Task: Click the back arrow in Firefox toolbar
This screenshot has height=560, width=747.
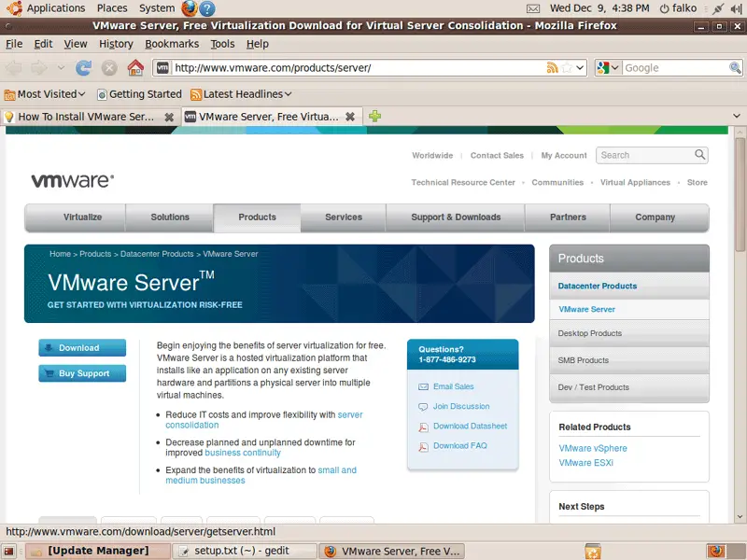Action: click(x=13, y=68)
